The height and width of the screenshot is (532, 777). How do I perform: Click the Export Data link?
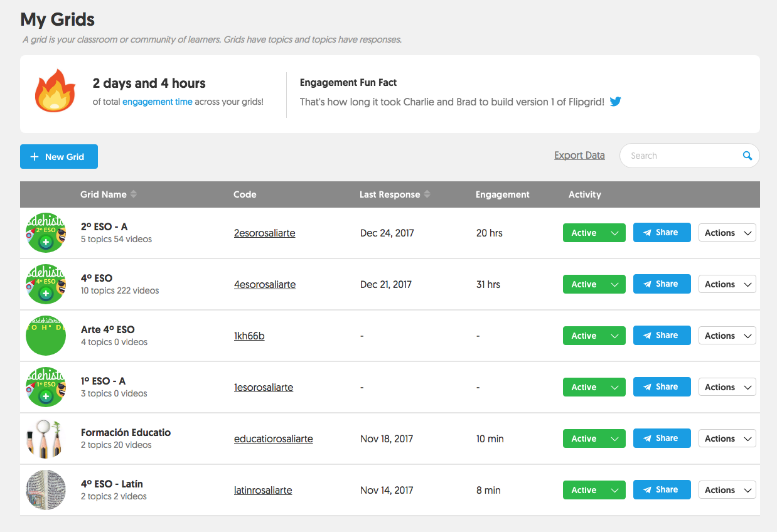tap(579, 156)
